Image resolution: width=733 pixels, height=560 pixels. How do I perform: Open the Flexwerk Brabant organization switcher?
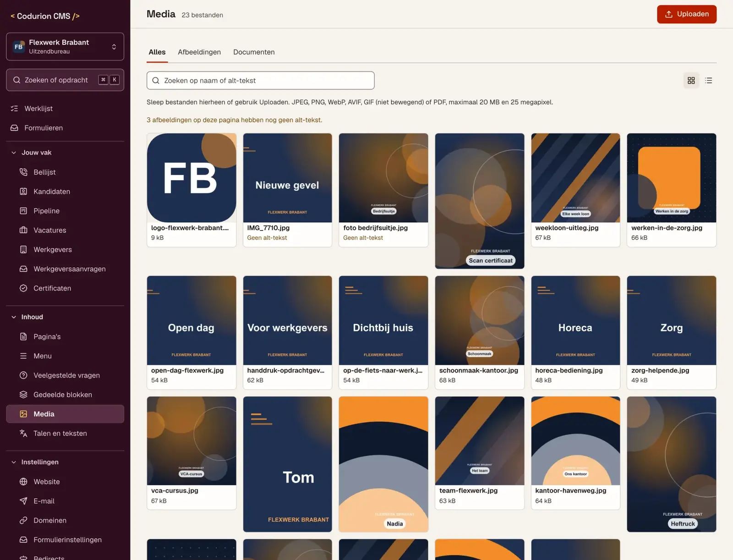click(65, 46)
